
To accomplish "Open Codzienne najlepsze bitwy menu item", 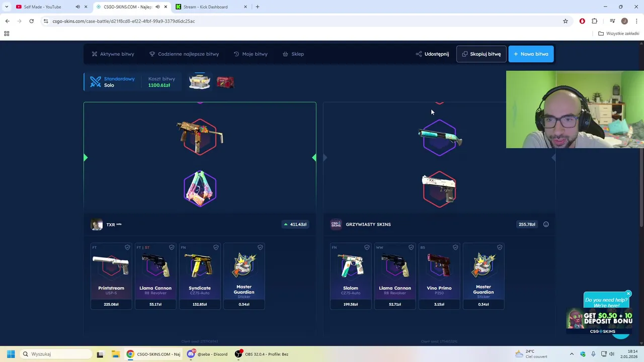I will (184, 54).
